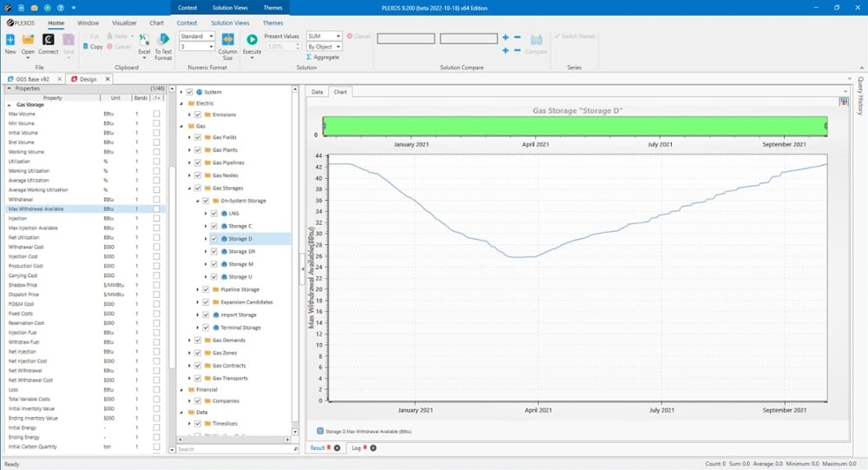Click the Connect icon in ribbon

[48, 40]
